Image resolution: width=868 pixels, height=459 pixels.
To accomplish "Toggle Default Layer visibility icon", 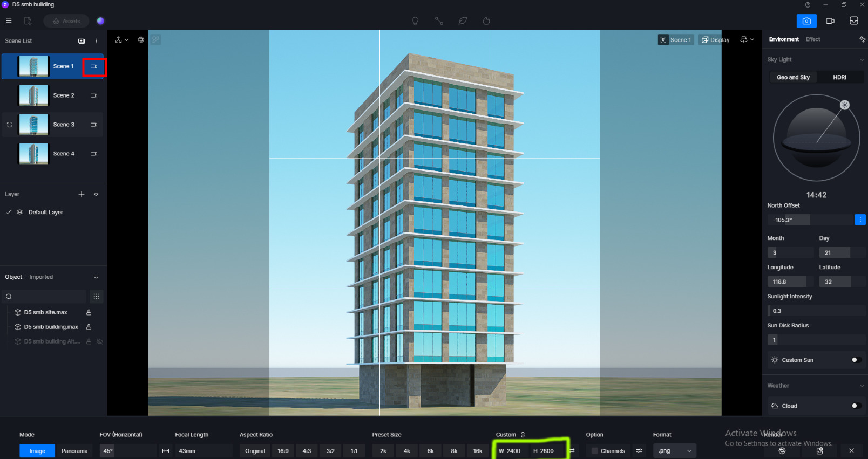I will tap(19, 212).
